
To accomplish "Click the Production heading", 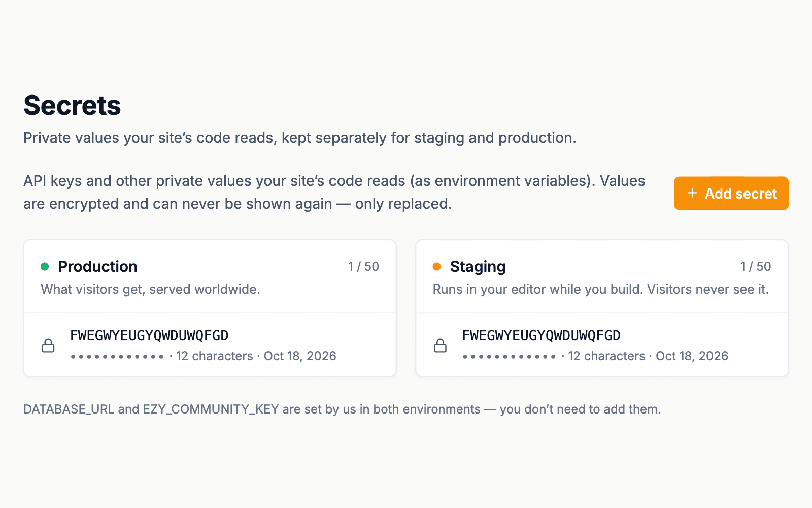I will click(x=97, y=266).
